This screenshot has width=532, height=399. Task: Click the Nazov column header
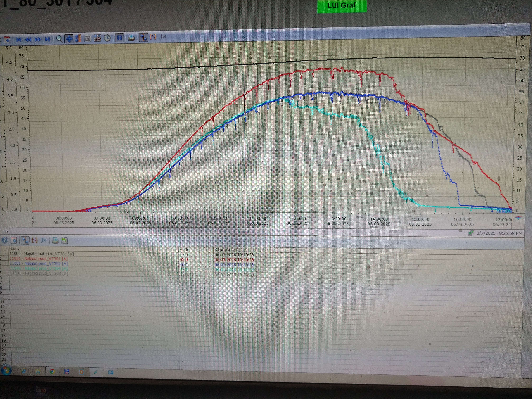[x=14, y=248]
